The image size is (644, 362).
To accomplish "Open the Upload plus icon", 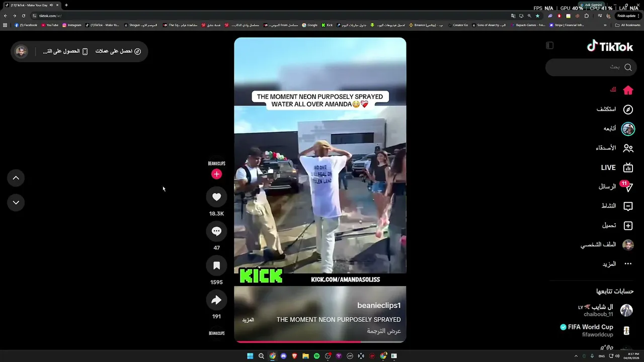I will point(628,226).
